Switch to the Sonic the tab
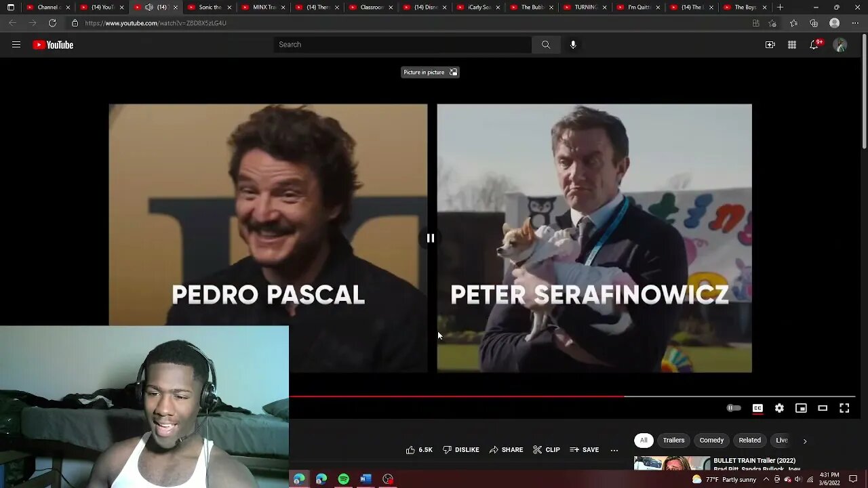 210,7
